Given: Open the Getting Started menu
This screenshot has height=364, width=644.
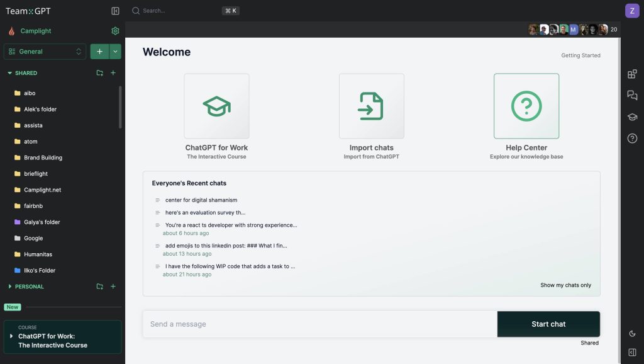Looking at the screenshot, I should 580,55.
